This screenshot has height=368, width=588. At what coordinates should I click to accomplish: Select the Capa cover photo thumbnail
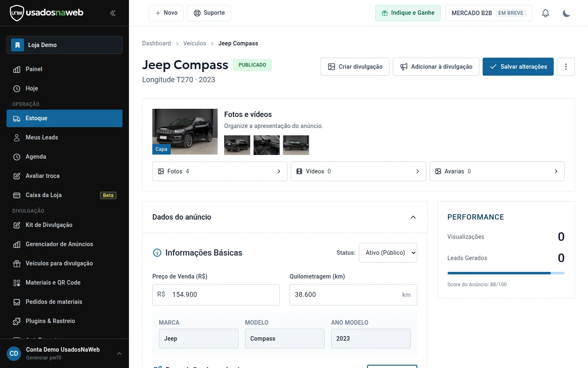(x=185, y=132)
